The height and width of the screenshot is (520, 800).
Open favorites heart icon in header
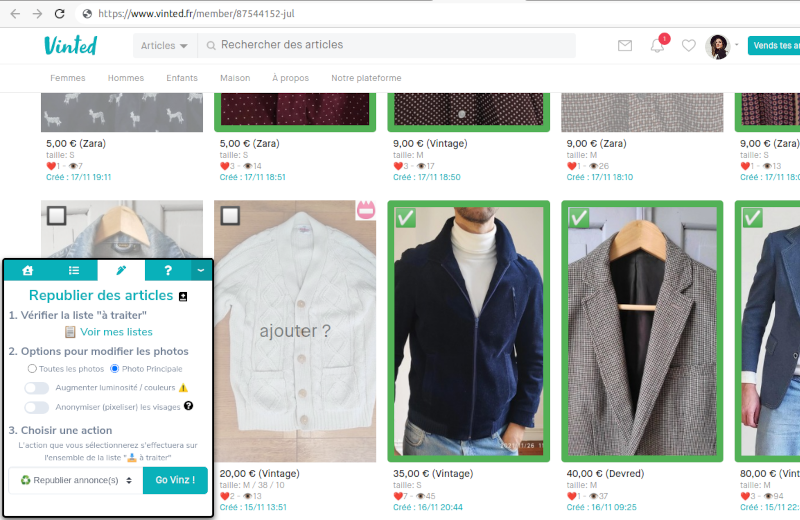[x=688, y=46]
